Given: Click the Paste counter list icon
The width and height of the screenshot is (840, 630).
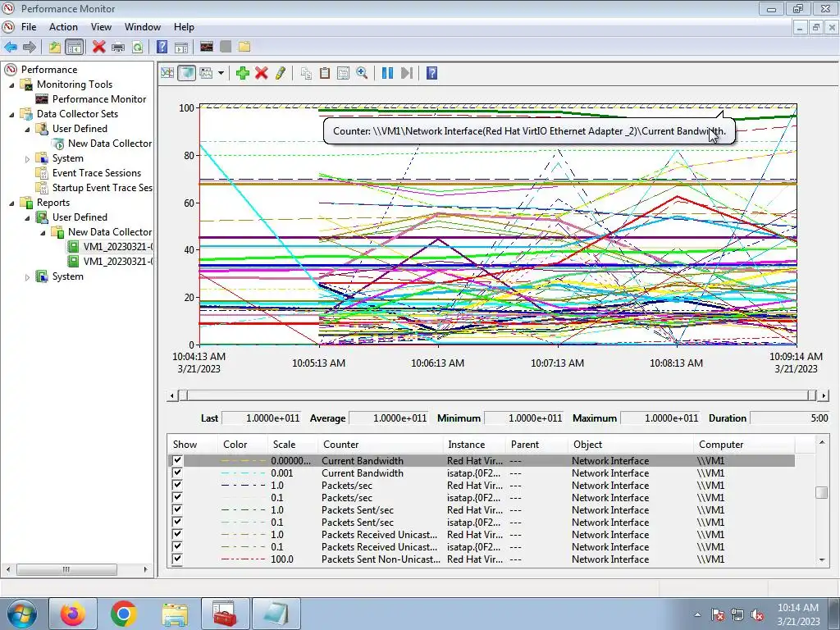Looking at the screenshot, I should tap(325, 73).
